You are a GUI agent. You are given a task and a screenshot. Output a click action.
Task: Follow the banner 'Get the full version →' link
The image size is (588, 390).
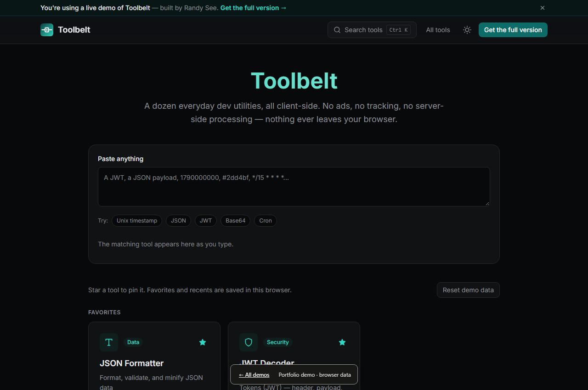click(x=253, y=8)
